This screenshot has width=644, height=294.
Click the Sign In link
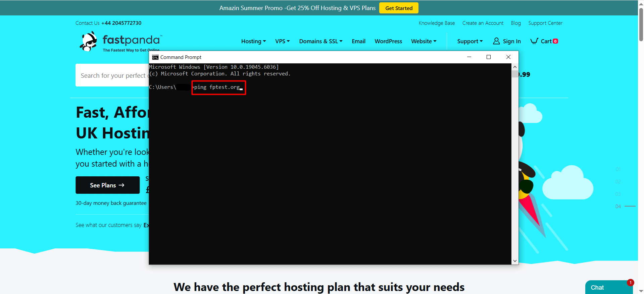(x=512, y=41)
